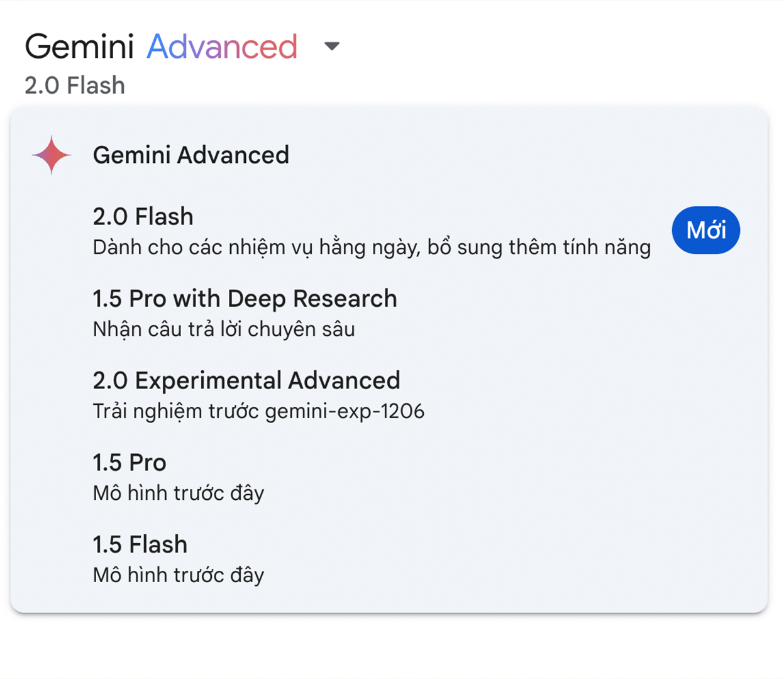
Task: Click the "Deep Research" words in second option
Action: [312, 299]
